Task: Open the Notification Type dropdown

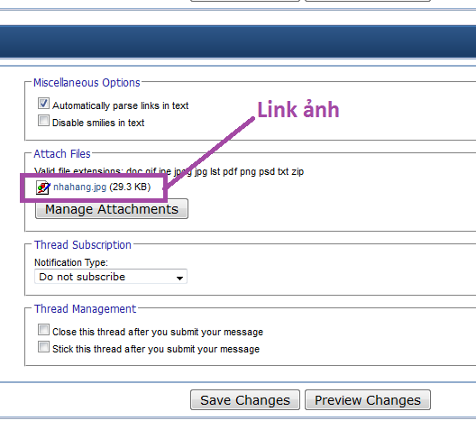Action: click(111, 277)
